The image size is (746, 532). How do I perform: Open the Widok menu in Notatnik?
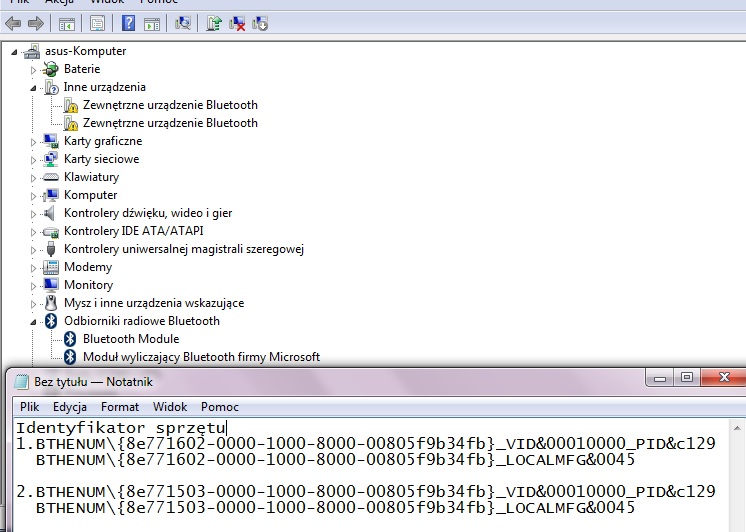click(170, 407)
